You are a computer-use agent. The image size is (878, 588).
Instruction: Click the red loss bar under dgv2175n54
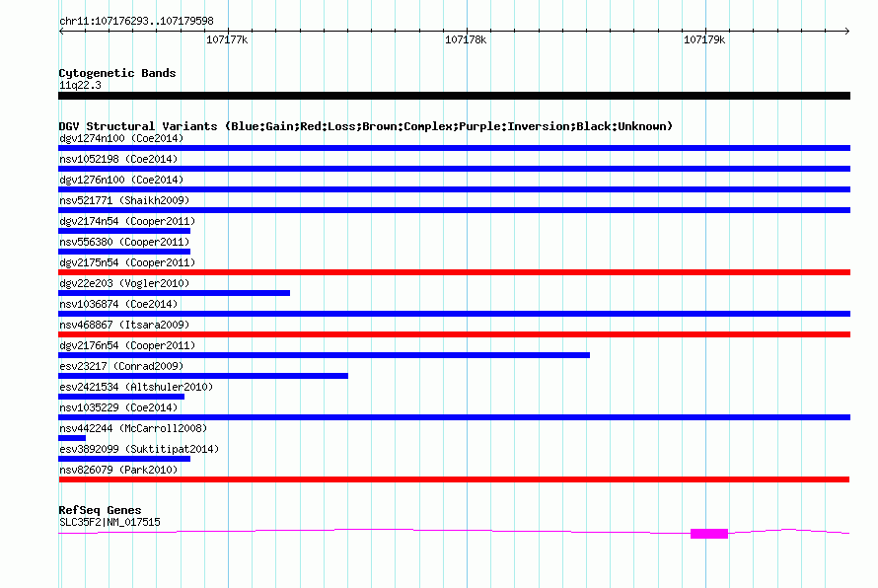pos(454,272)
